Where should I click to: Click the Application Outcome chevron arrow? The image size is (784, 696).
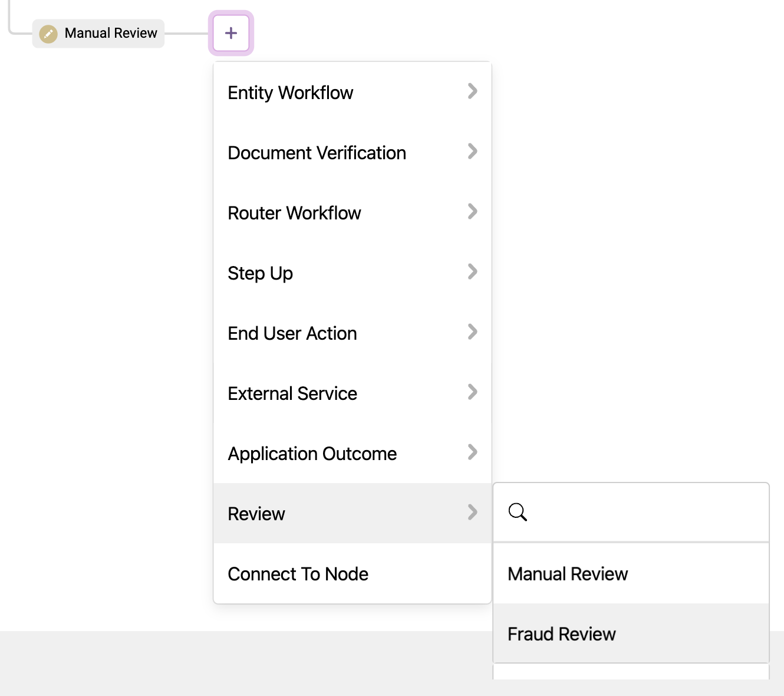472,452
